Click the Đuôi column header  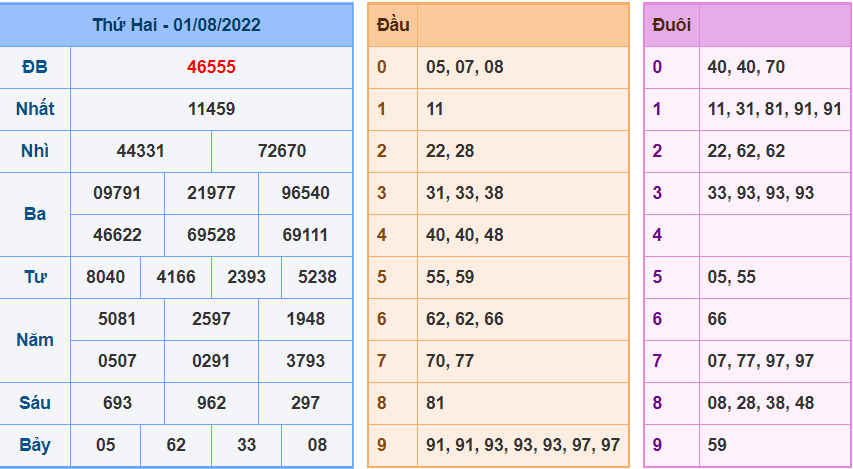click(672, 25)
